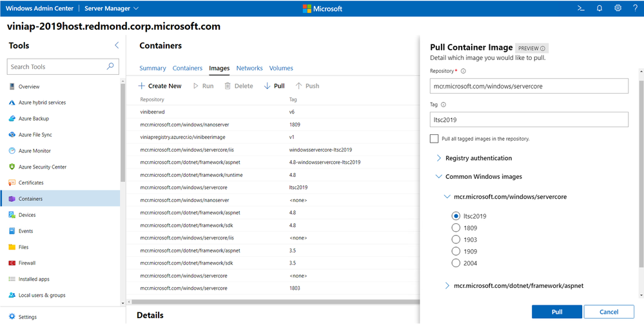Click the Microsoft logo in header

(x=322, y=8)
